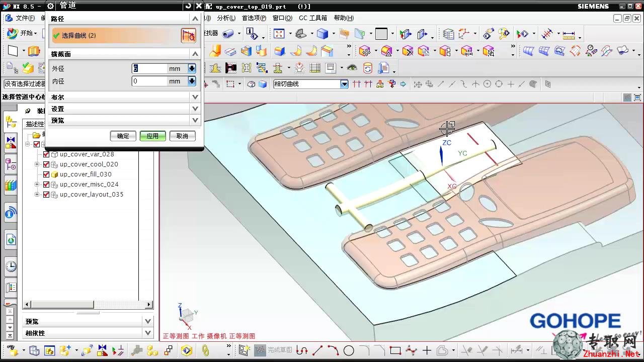The image size is (644, 362).
Task: Uncheck the up_cover_cool_020 component checkbox
Action: [46, 164]
